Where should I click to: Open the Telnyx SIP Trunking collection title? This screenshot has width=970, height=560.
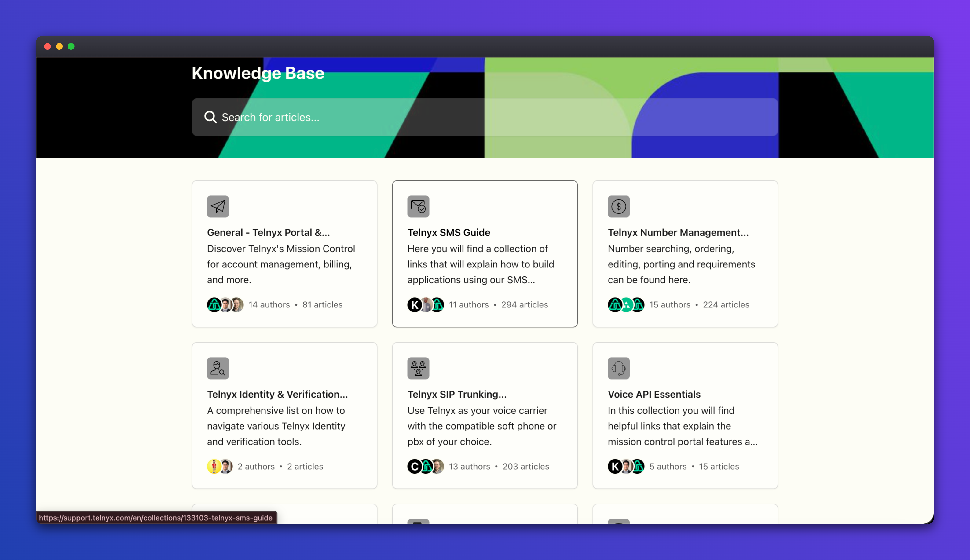(x=457, y=394)
